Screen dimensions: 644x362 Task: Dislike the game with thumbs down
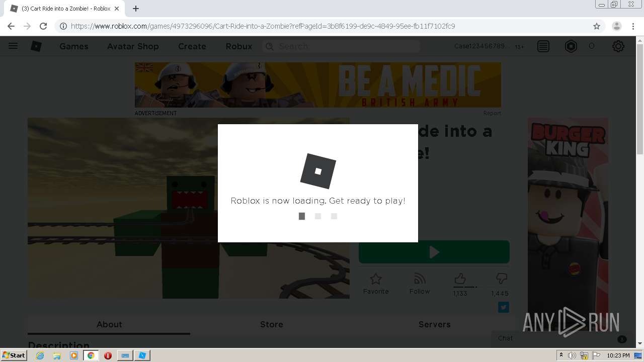501,279
